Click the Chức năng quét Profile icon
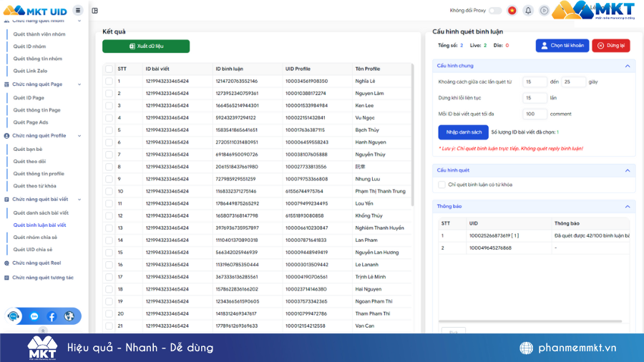 pos(6,136)
